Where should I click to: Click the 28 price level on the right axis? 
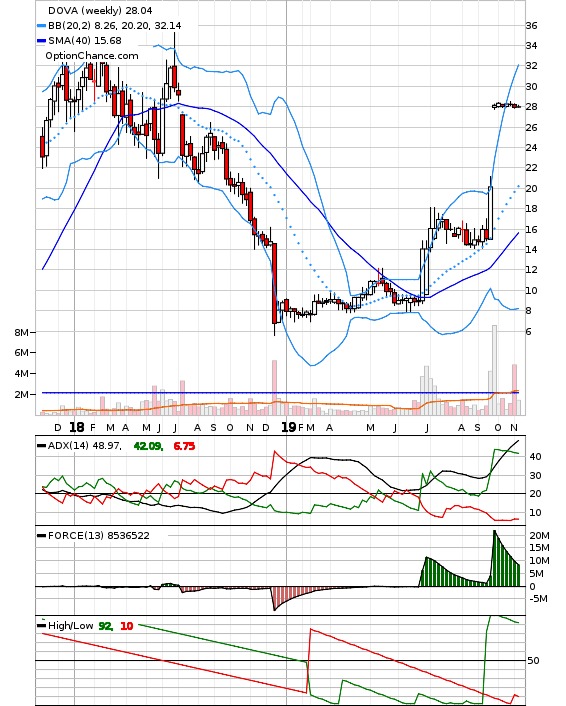coord(531,107)
